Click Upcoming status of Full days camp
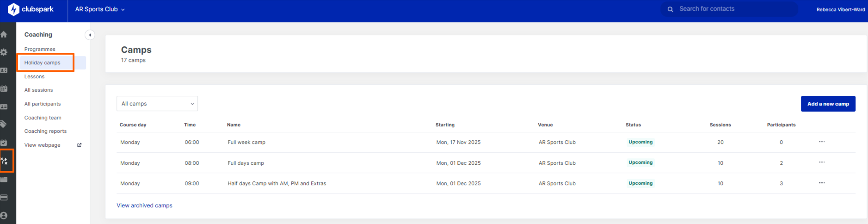868x224 pixels. click(x=640, y=162)
